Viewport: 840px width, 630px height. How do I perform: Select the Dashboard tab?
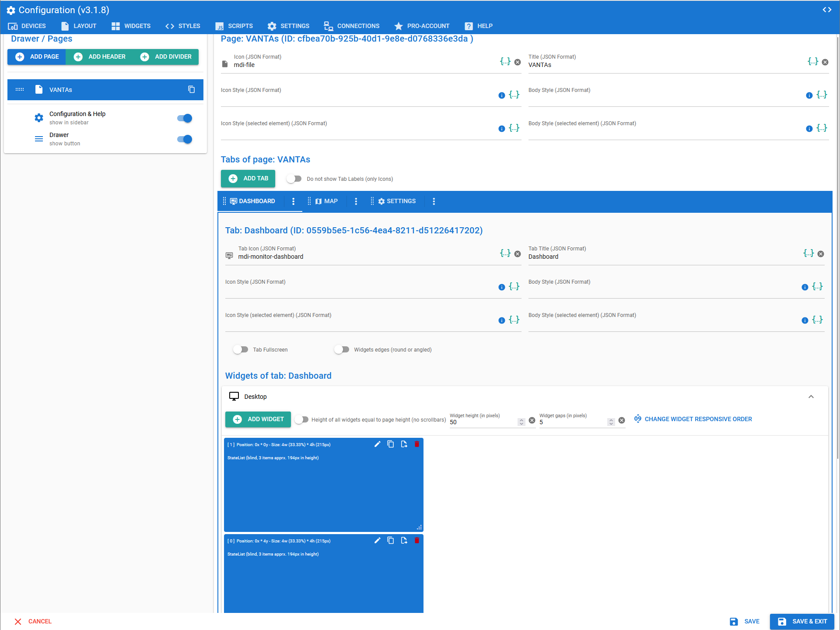tap(252, 201)
